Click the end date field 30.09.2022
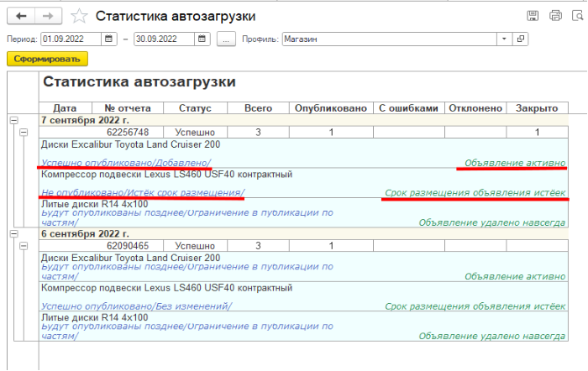 (163, 39)
